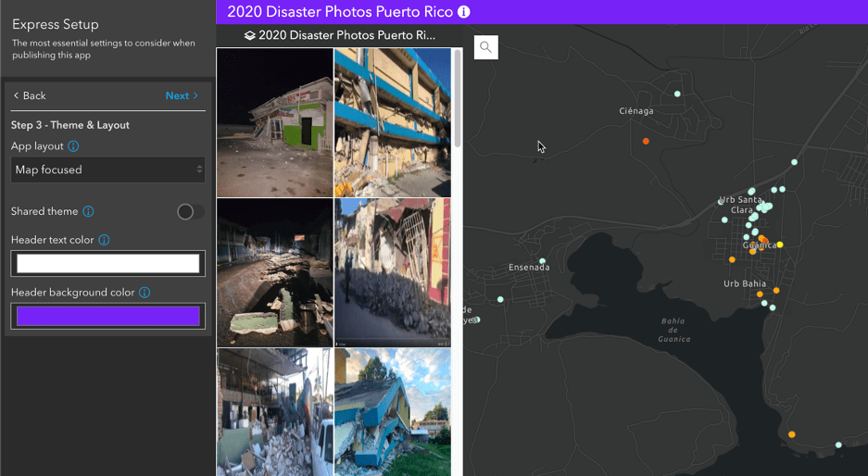Screen dimensions: 868x476
Task: Go to Next setup step
Action: tap(182, 95)
